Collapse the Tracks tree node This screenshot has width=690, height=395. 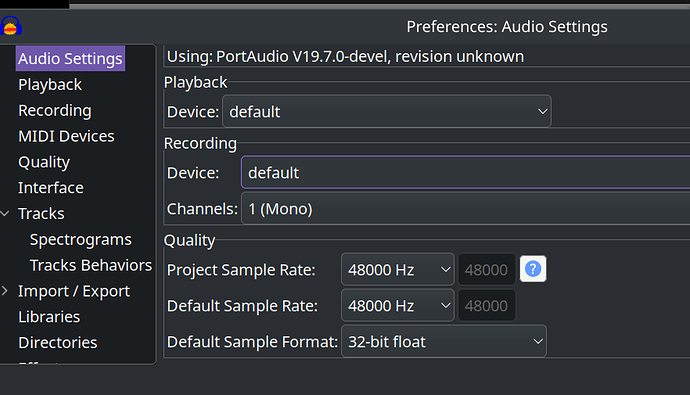pos(5,214)
